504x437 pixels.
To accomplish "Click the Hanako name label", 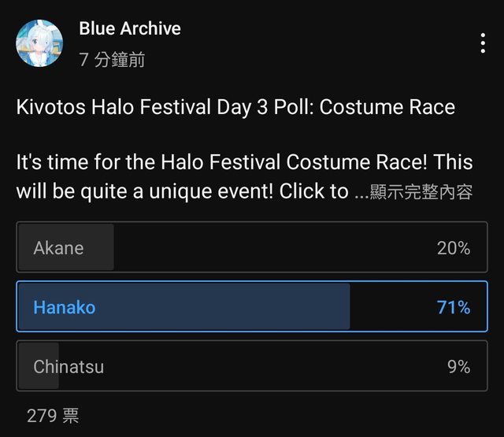I will click(x=65, y=307).
